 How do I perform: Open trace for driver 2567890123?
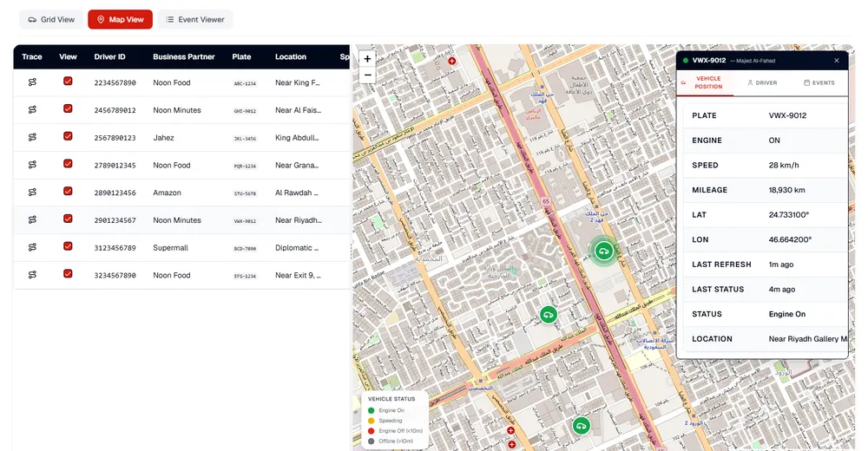coord(32,137)
